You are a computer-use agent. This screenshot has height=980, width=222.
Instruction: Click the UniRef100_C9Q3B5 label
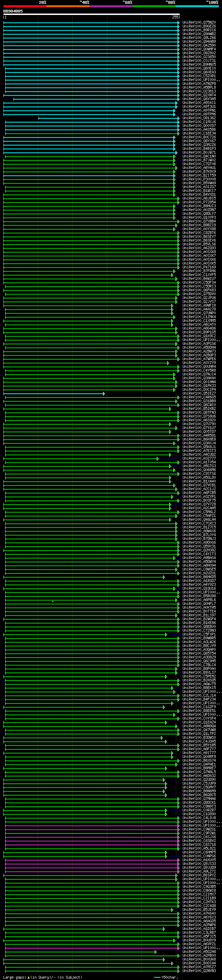[x=199, y=887]
